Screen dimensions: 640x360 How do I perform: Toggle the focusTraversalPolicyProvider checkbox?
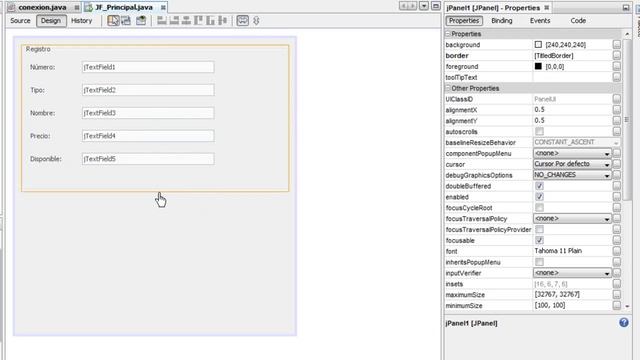(539, 229)
